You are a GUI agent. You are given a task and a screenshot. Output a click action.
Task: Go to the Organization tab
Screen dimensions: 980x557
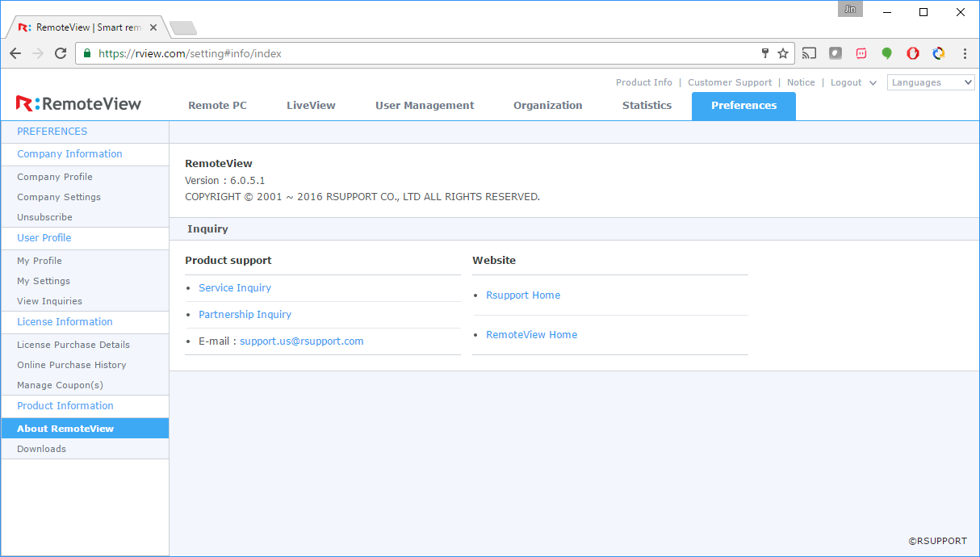547,106
